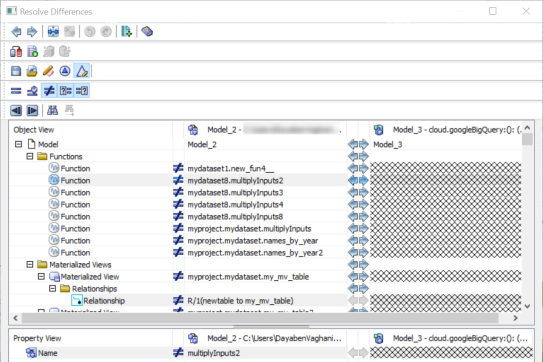Image resolution: width=543 pixels, height=362 pixels.
Task: Select the R/1(newtable to my_mv_table) relationship
Action: tap(240, 301)
